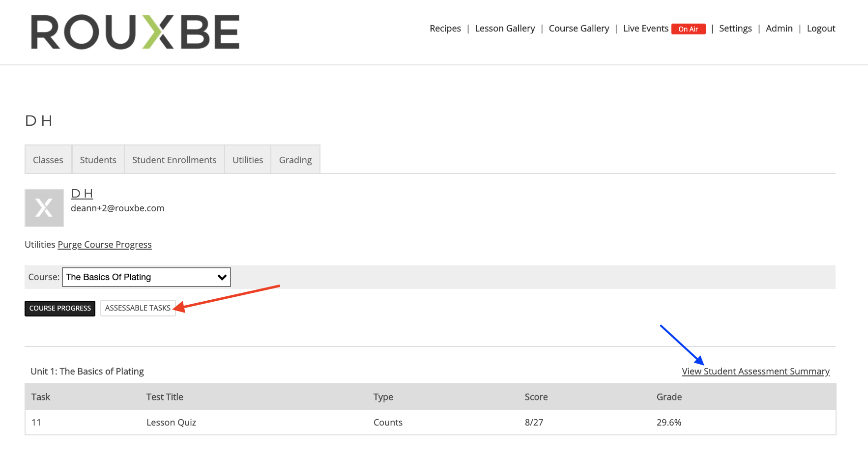
Task: Click the Grade column header
Action: [x=669, y=397]
